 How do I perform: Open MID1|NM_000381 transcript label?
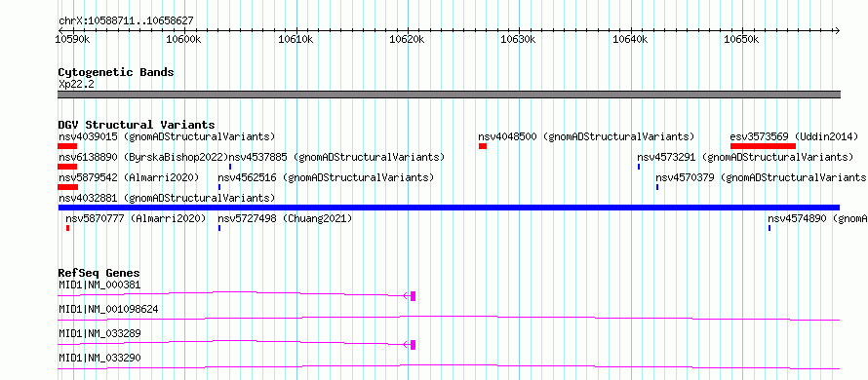(99, 285)
